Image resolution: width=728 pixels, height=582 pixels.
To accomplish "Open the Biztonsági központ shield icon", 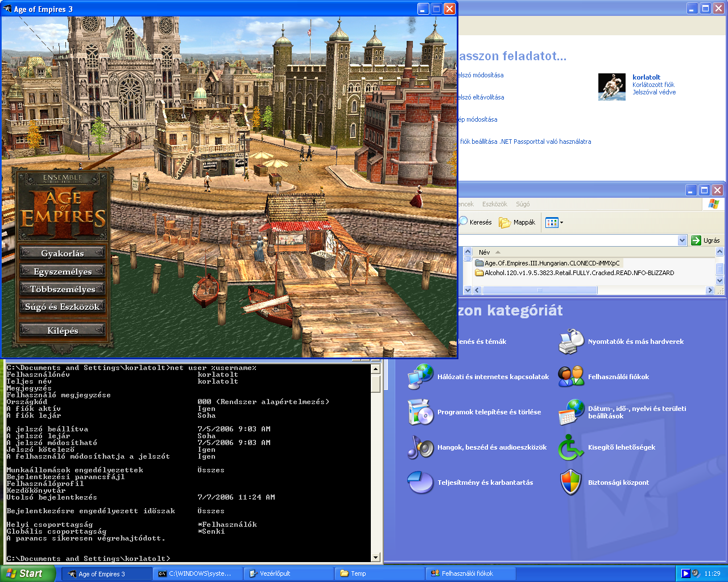I will 571,483.
